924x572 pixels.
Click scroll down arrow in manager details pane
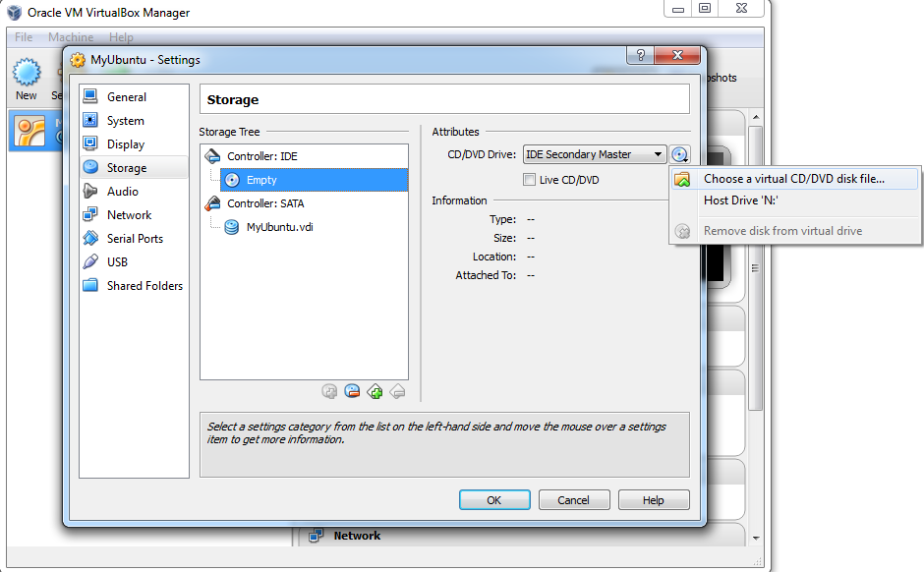pos(756,538)
